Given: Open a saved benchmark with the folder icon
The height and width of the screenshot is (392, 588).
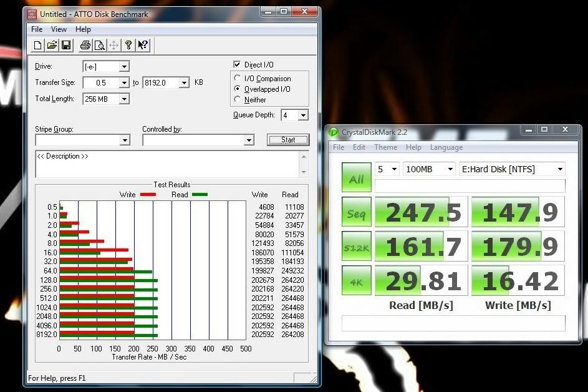Looking at the screenshot, I should pos(52,45).
